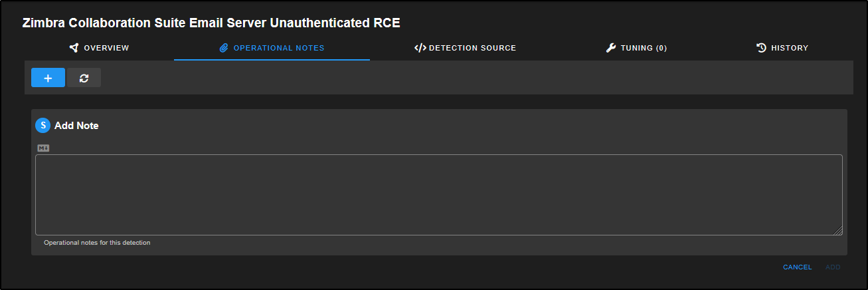Click the code brackets icon on Detection Source

[x=420, y=48]
